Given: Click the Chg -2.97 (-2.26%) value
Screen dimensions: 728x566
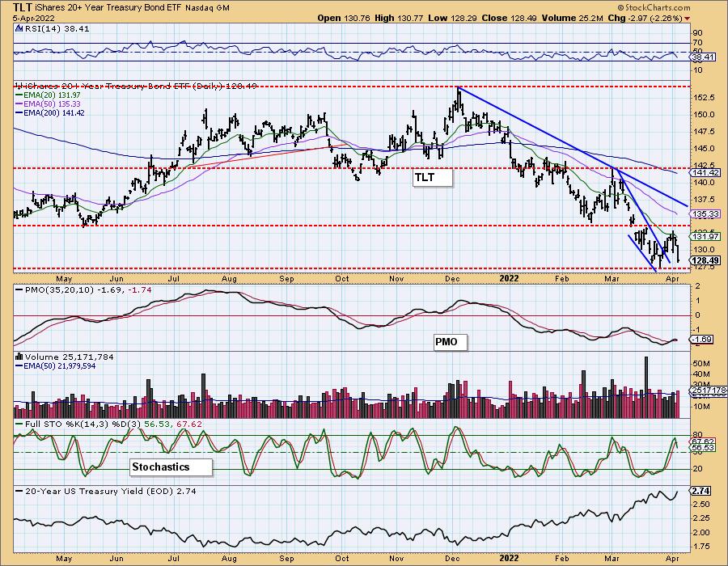Looking at the screenshot, I should (645, 18).
